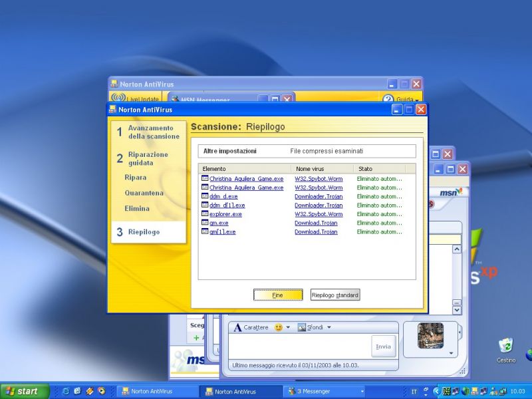This screenshot has width=532, height=399.
Task: Click language bar options small arrow
Action: [426, 395]
